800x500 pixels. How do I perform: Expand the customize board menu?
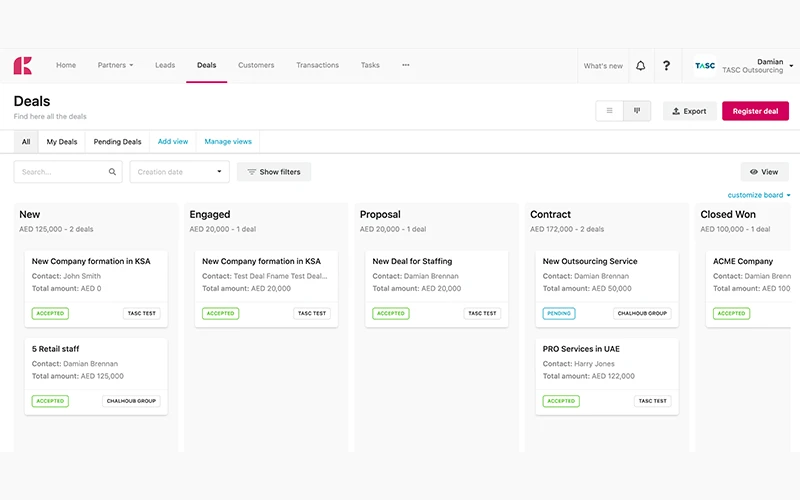(x=759, y=195)
